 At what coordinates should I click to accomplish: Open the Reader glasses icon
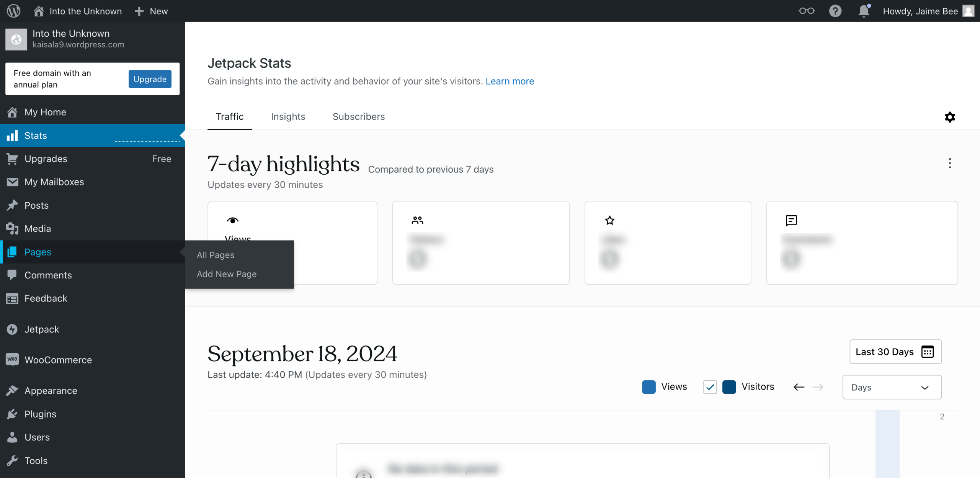click(x=806, y=11)
